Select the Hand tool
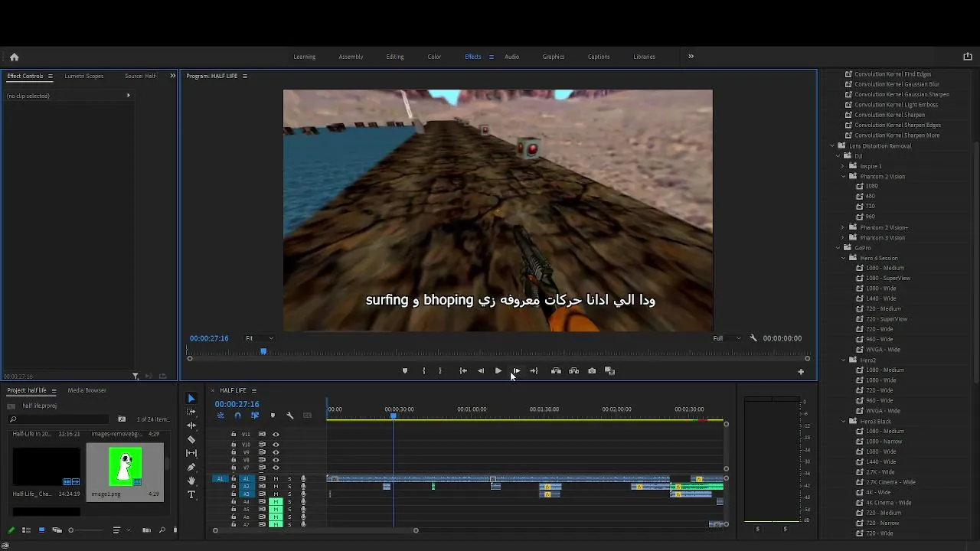Screen dimensions: 980x551 click(x=191, y=481)
